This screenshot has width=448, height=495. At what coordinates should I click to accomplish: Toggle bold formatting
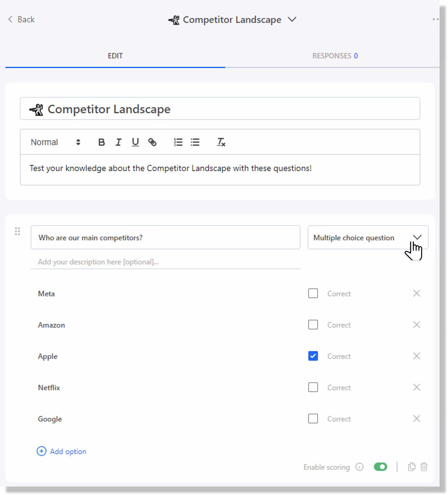[x=101, y=142]
